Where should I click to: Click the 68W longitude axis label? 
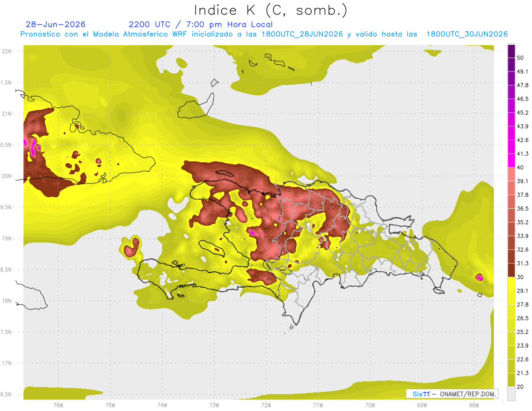coord(473,405)
